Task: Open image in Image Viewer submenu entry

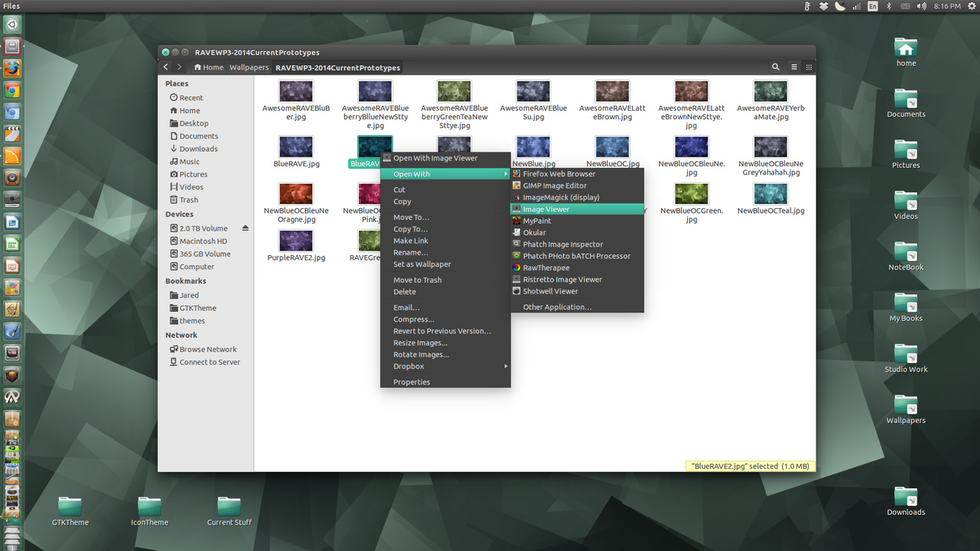Action: 577,210
